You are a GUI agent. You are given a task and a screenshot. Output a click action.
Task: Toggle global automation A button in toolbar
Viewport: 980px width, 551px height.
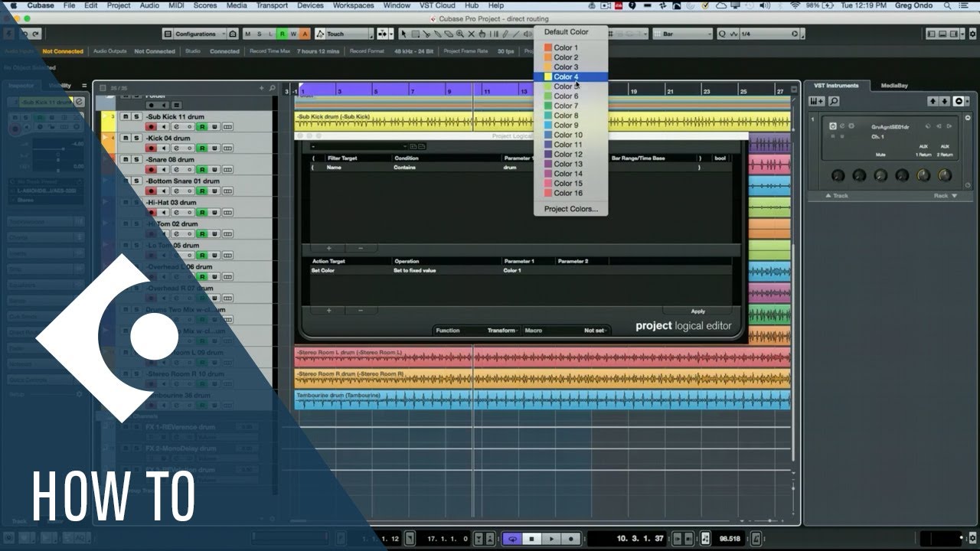coord(305,34)
